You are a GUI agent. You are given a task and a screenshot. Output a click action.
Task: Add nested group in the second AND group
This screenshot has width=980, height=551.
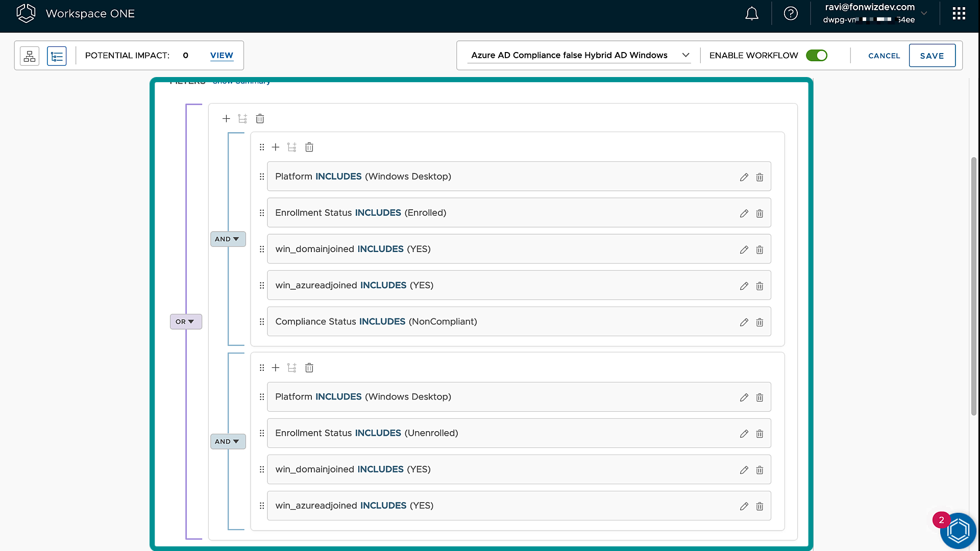point(292,368)
